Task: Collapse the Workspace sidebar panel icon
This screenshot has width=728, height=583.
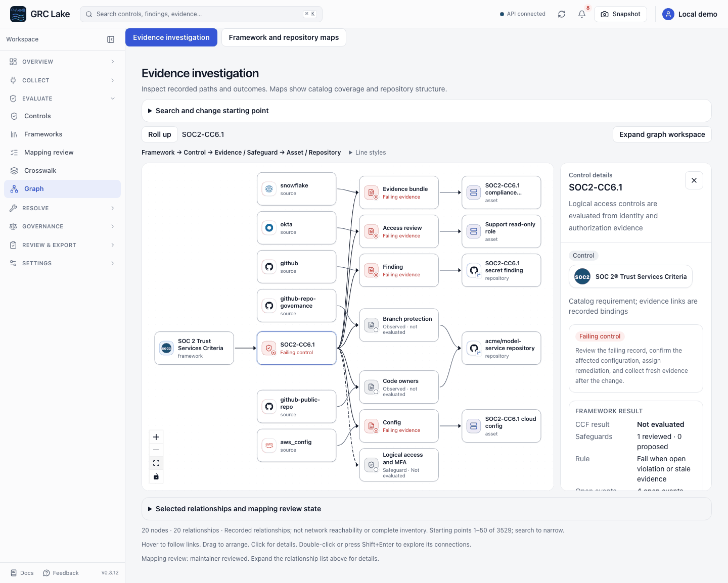Action: [111, 39]
